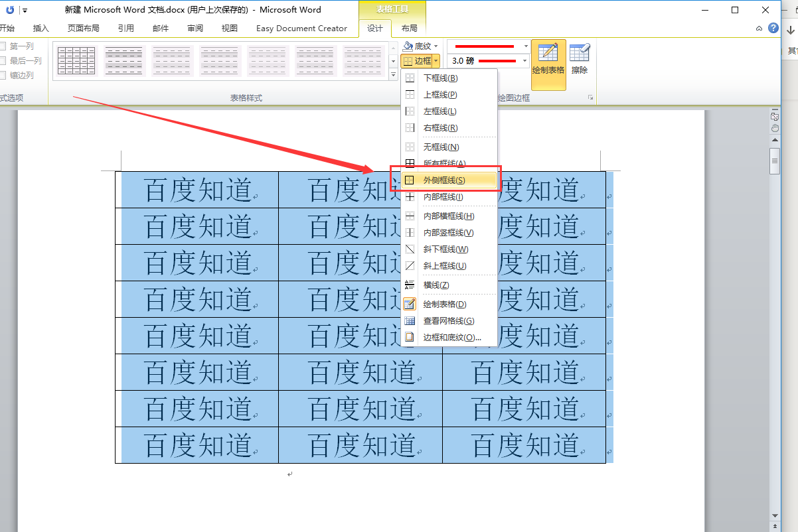Insert 横线(Z) horizontal line

[449, 285]
